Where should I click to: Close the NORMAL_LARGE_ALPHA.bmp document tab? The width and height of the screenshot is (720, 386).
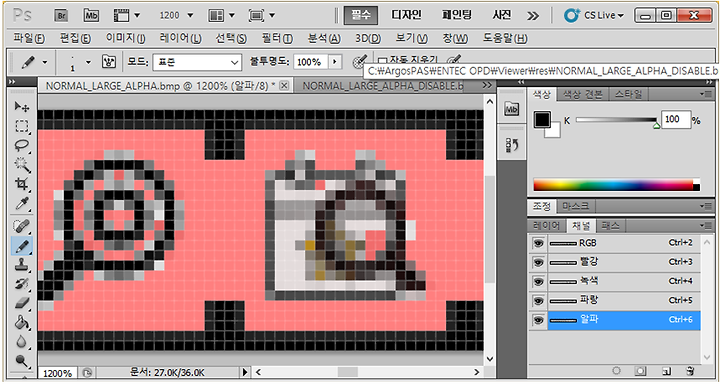point(284,85)
